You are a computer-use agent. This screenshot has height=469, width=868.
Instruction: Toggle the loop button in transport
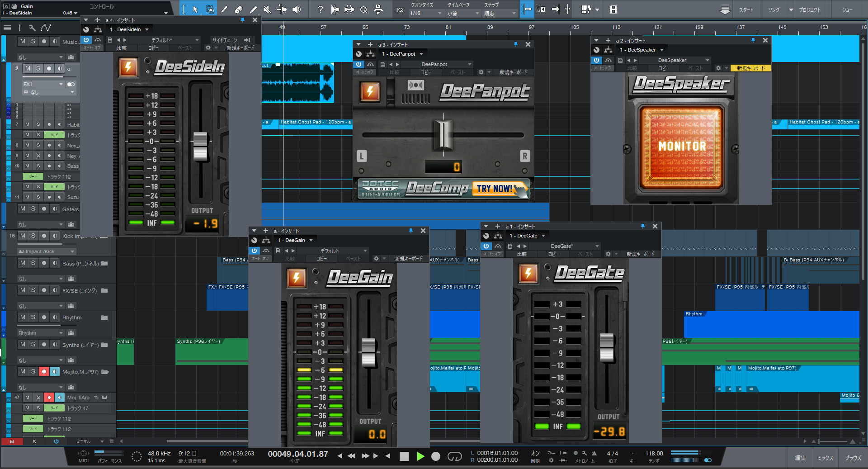pos(454,456)
